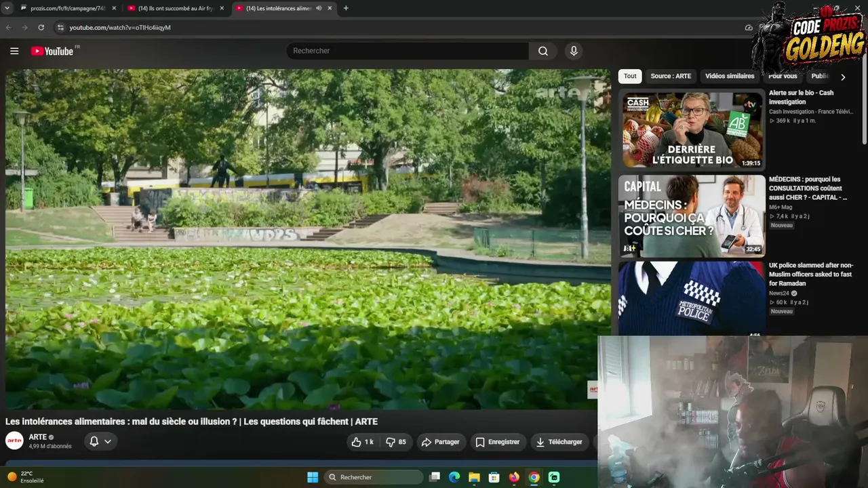Go forward with the browser forward arrow
Screen dimensions: 868x488
point(25,28)
